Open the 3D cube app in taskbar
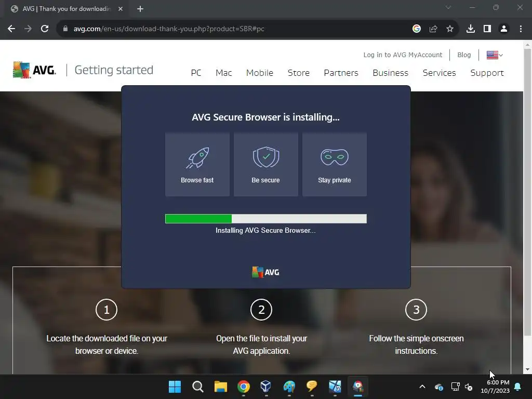Viewport: 532px width, 399px height. pos(266,387)
